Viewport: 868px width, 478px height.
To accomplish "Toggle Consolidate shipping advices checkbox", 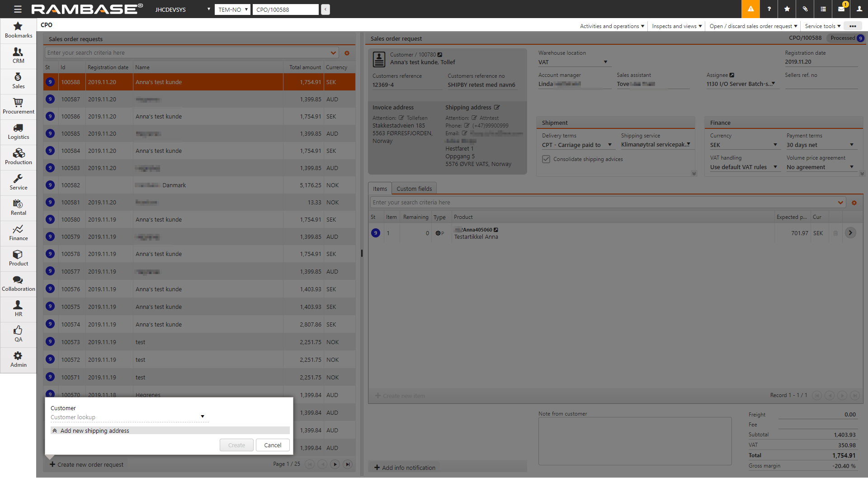I will pyautogui.click(x=546, y=159).
